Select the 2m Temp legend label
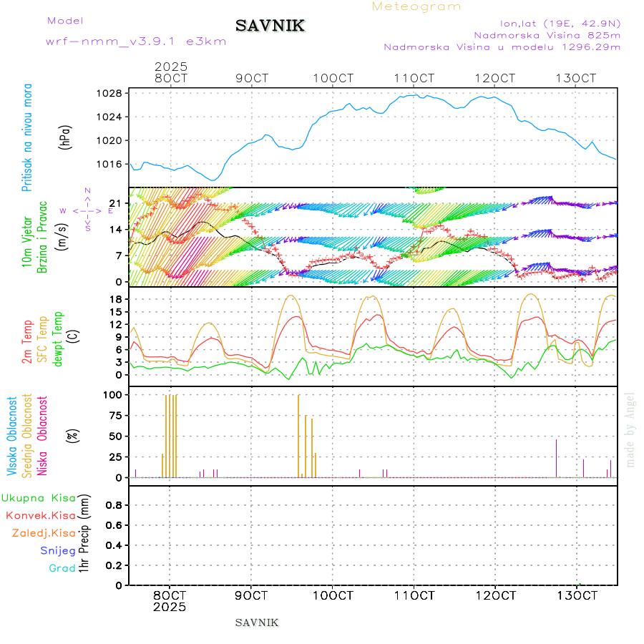Screen dimensions: 644x644 click(x=27, y=342)
